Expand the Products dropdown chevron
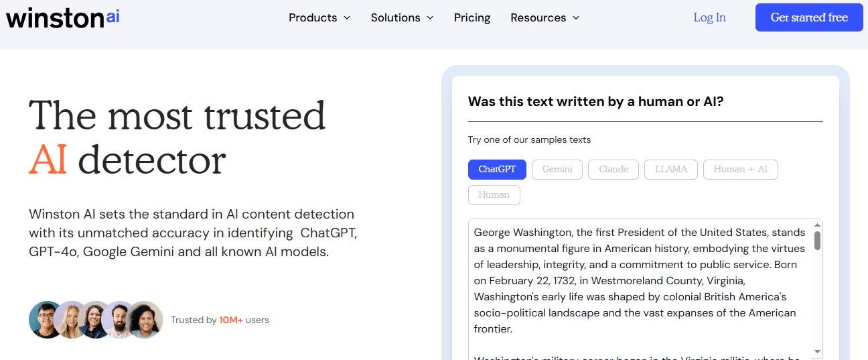This screenshot has height=360, width=868. (347, 18)
